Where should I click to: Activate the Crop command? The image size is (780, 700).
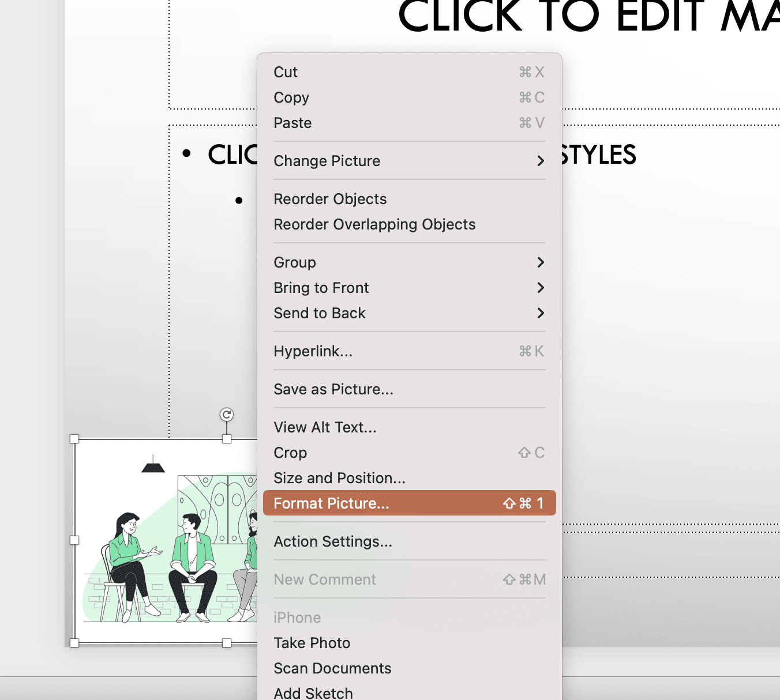click(290, 453)
